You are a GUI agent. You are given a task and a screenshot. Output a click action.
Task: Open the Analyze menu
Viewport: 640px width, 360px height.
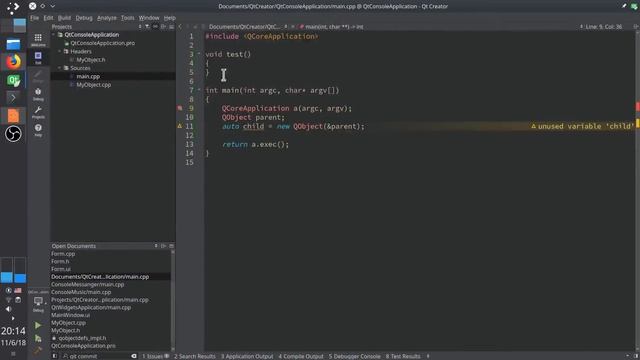[x=107, y=18]
